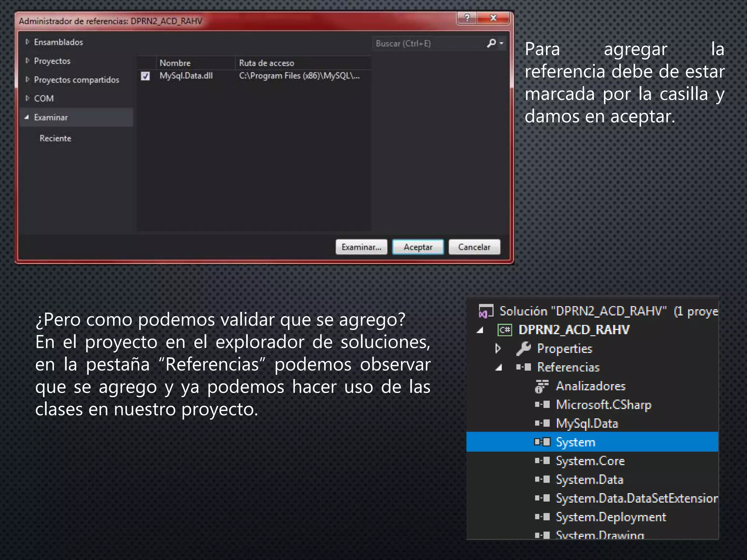Select the Analizadores tree item
Viewport: 747px width, 560px height.
591,386
